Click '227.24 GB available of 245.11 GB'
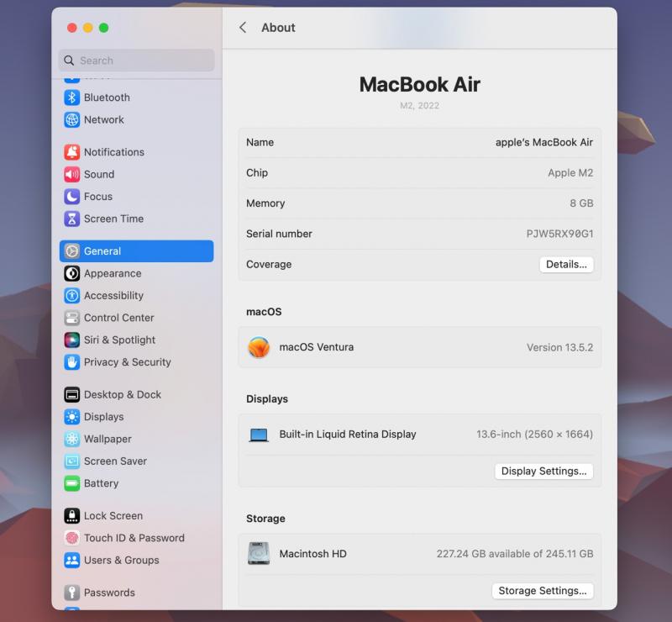This screenshot has width=672, height=622. [x=515, y=554]
